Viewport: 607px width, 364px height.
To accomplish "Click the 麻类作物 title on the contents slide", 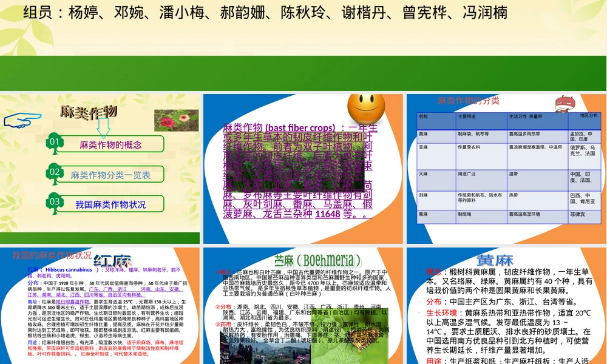I will 89,112.
